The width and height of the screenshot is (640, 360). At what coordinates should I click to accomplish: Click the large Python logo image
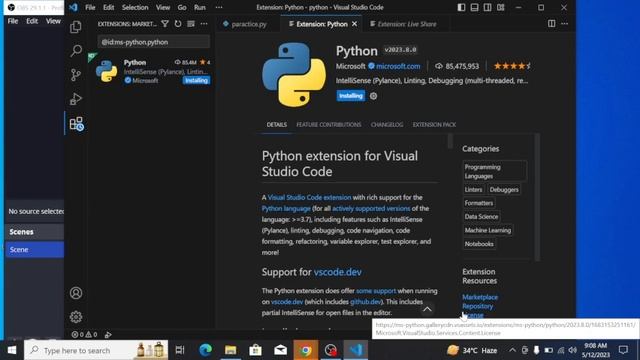[294, 74]
